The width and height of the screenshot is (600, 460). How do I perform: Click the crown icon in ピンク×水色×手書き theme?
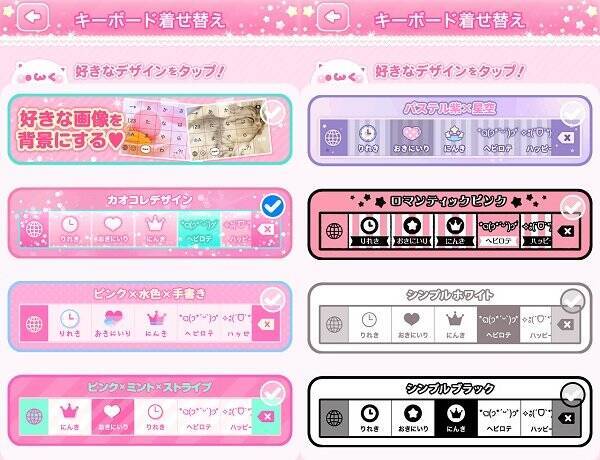tap(156, 318)
